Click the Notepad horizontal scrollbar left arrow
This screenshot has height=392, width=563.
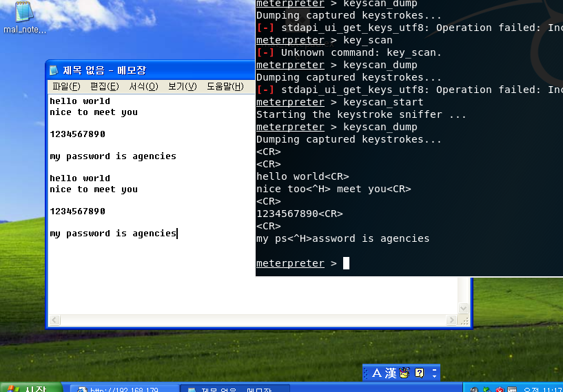54,320
